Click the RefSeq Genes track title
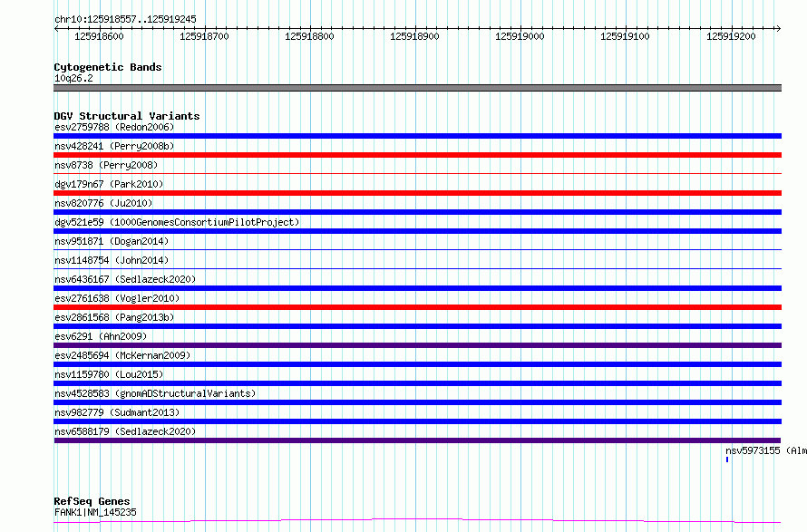The width and height of the screenshot is (807, 532). 92,501
